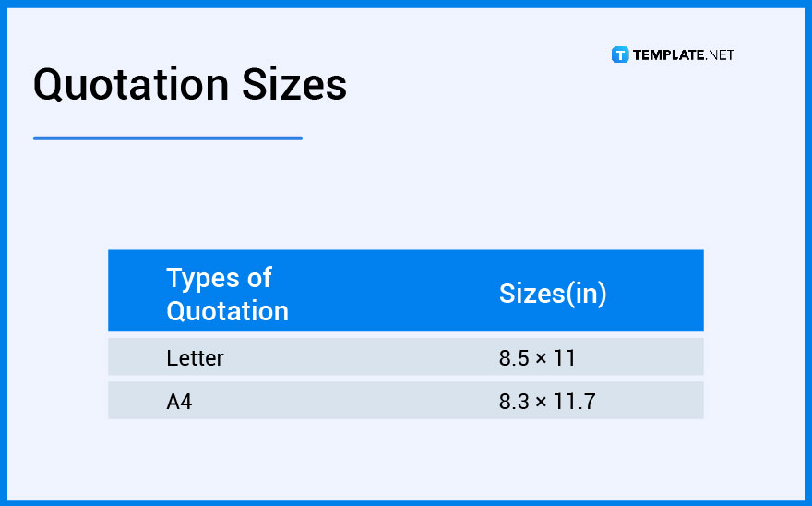Click the Template.net blue T logo icon

point(620,55)
